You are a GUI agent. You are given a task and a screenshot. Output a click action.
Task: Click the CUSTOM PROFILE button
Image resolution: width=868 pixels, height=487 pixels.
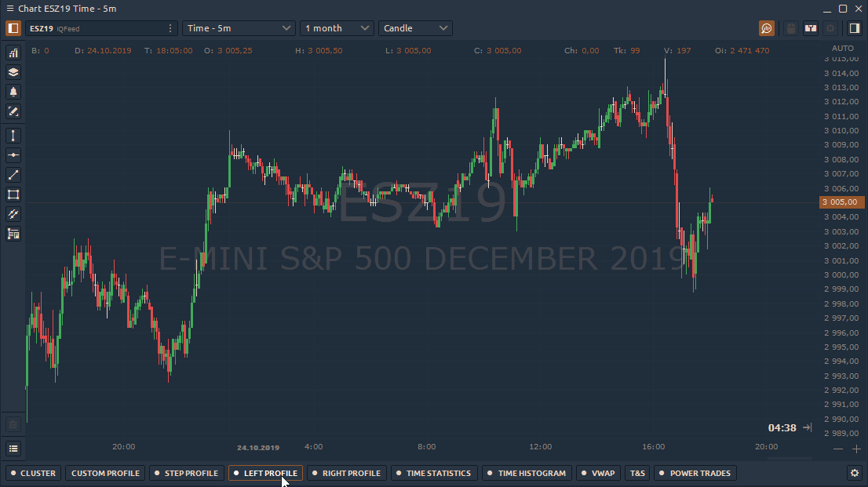[x=105, y=473]
